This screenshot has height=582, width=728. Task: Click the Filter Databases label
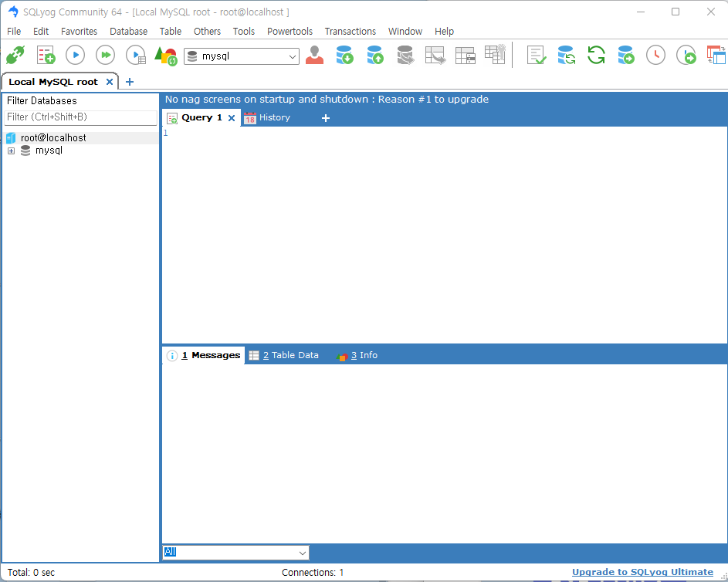[42, 100]
